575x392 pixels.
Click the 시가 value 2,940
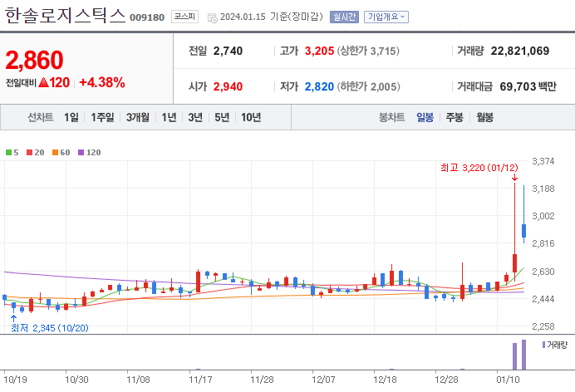pyautogui.click(x=228, y=87)
